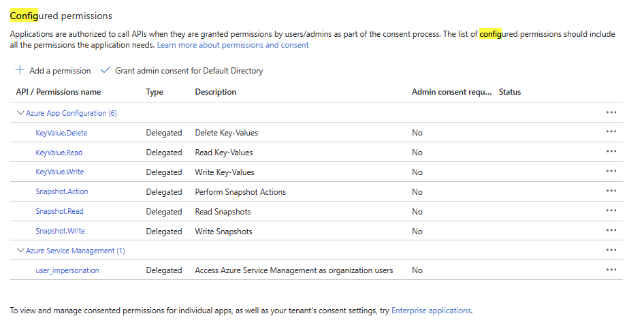Click the checkmark icon for Grant admin consent
The image size is (644, 333).
[x=106, y=70]
